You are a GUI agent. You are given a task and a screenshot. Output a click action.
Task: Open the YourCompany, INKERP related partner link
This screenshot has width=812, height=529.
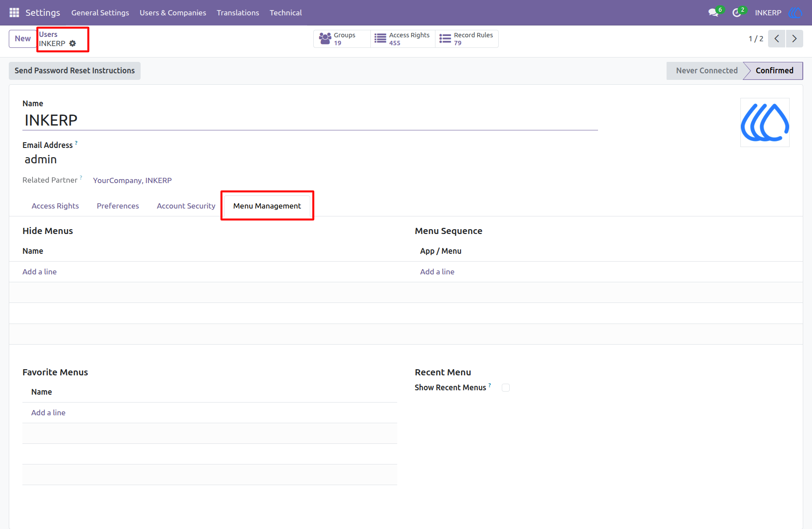click(132, 180)
